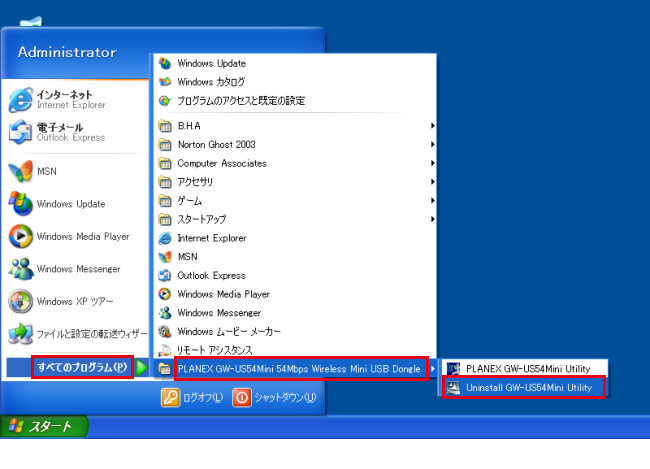This screenshot has width=650, height=469.
Task: Click the Outlook Express email icon in left pane
Action: pos(20,132)
